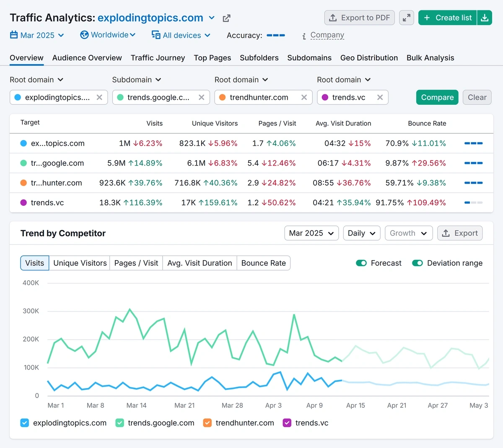Switch to Audience Overview tab
This screenshot has width=503, height=448.
point(87,58)
